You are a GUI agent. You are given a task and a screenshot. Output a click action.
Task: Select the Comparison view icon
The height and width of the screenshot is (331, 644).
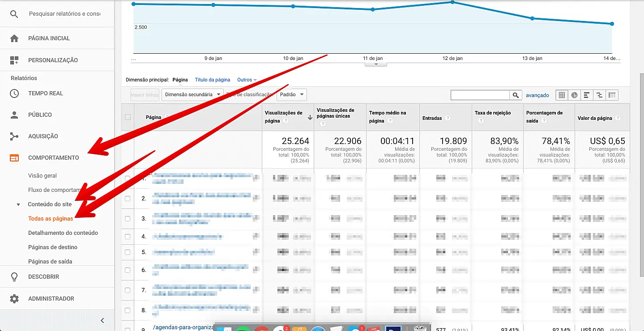(x=599, y=95)
